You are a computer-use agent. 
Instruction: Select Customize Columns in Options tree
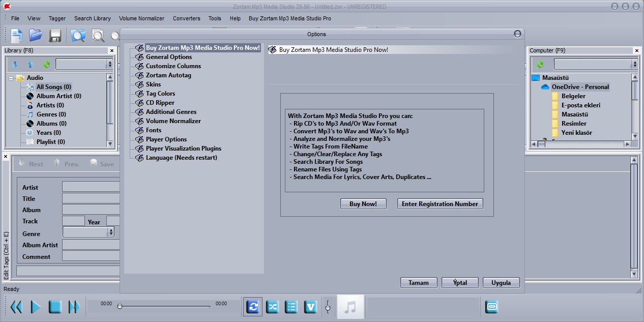173,66
